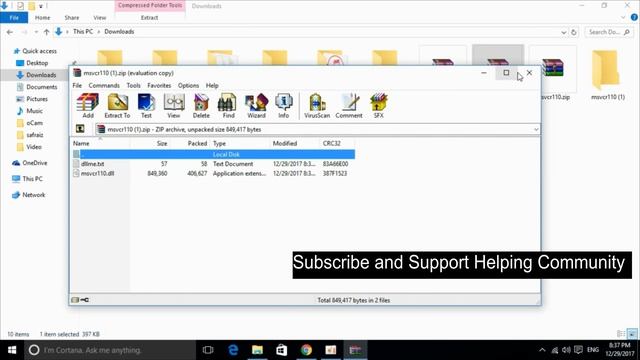Open Chrome from taskbar

tap(307, 350)
